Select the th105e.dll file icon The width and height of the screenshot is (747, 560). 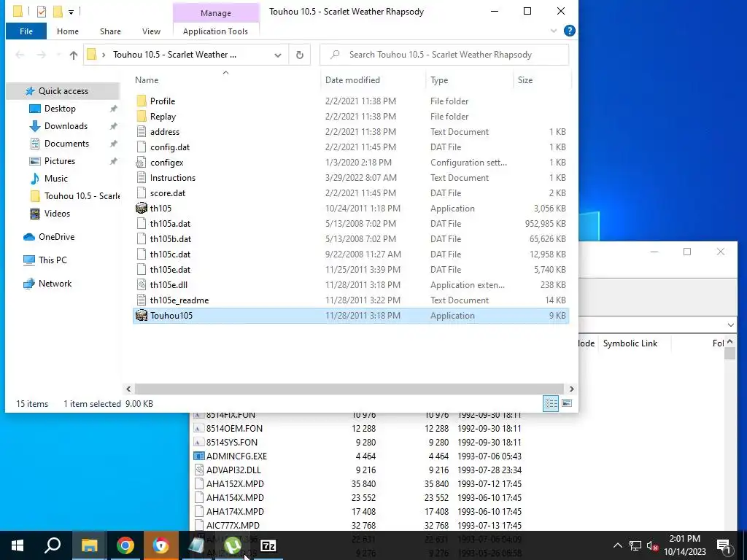point(141,285)
